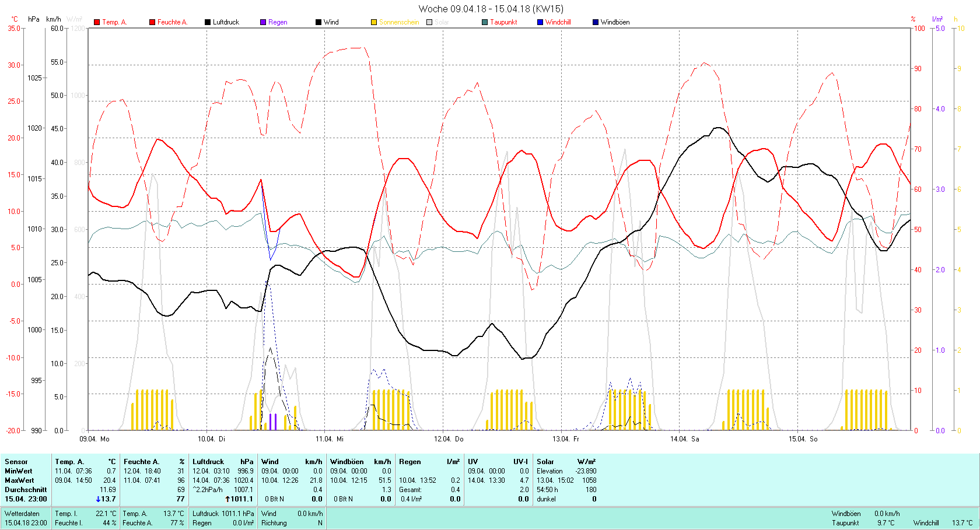Viewport: 980px width, 530px height.
Task: Click the Richtung value N
Action: click(320, 522)
